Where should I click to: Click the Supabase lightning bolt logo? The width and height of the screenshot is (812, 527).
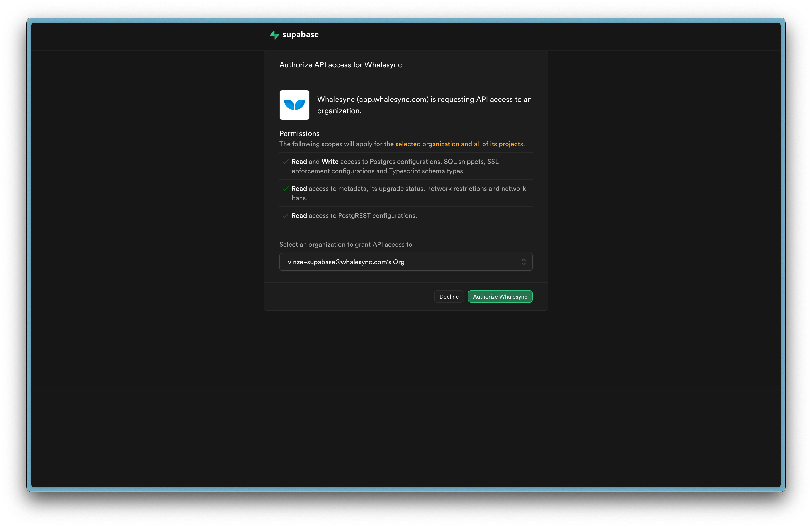coord(274,35)
